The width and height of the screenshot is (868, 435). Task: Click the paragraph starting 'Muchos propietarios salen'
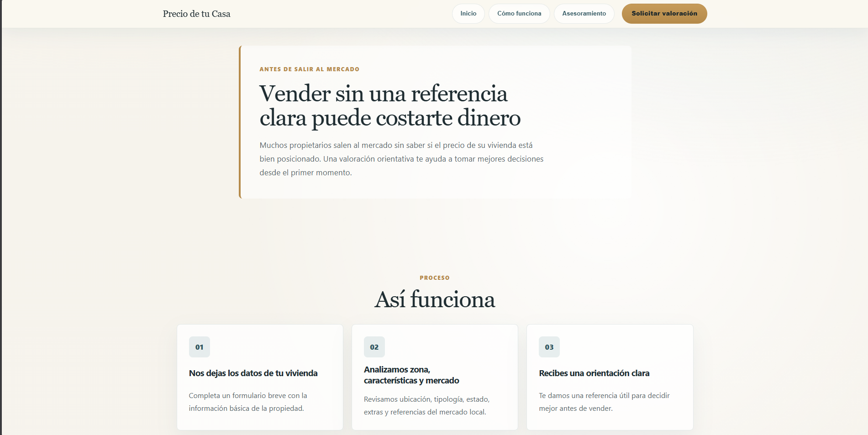[402, 159]
